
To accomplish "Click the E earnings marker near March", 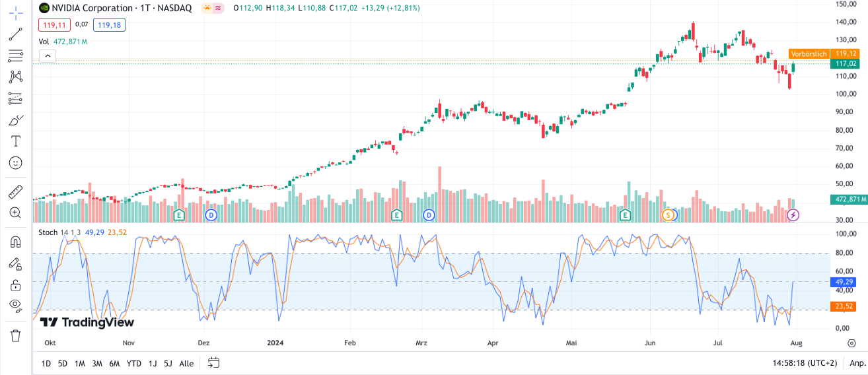I will coord(396,215).
